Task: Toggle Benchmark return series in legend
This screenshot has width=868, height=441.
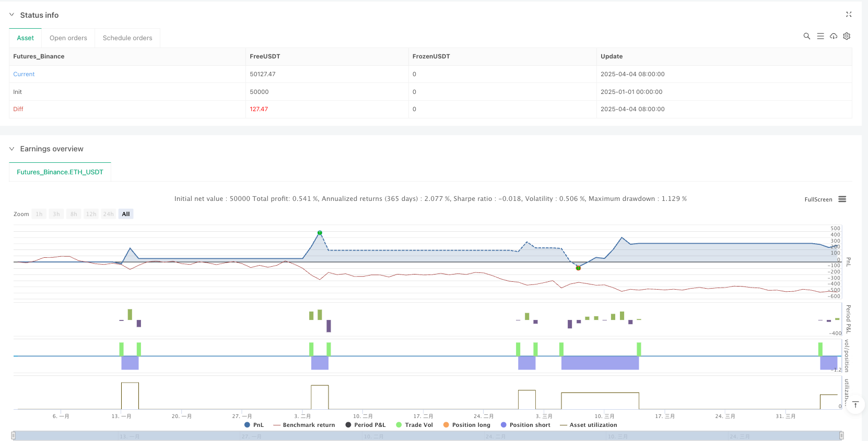Action: (x=303, y=425)
